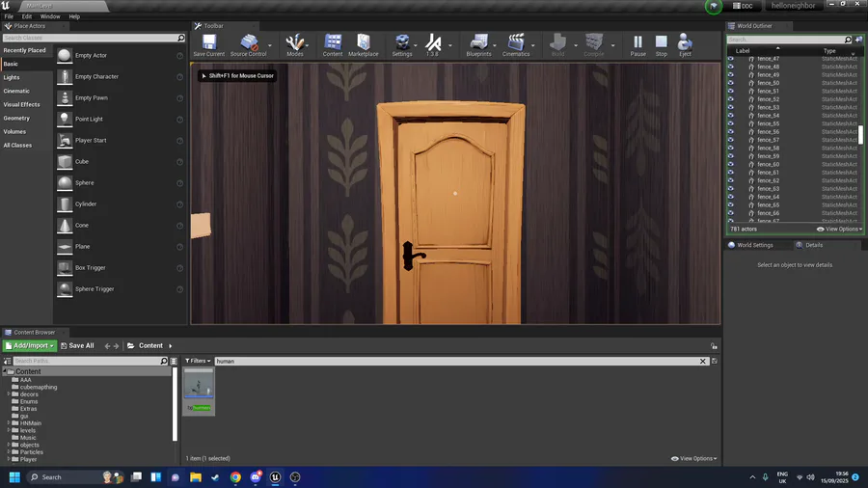Screen dimensions: 868x488
Task: Select the Sphere primitive icon
Action: pos(65,182)
